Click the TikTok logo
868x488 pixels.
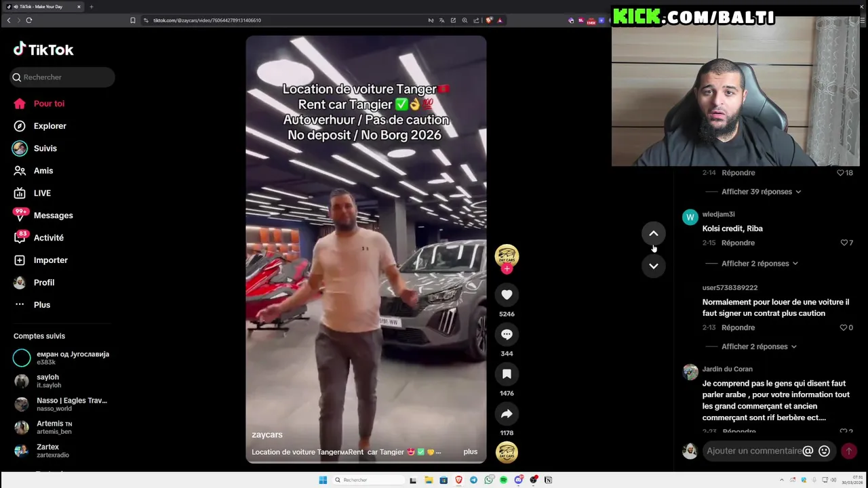pos(43,49)
